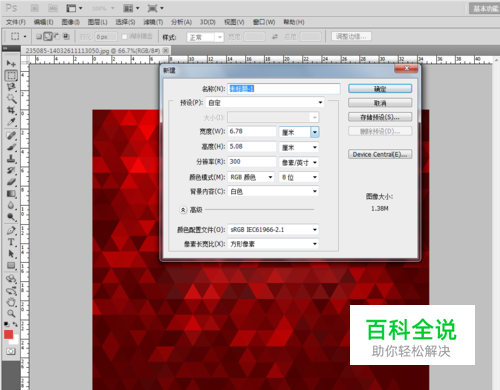Open pixel aspect ratio dropdown 方形像素
The height and width of the screenshot is (390, 500).
pos(273,244)
